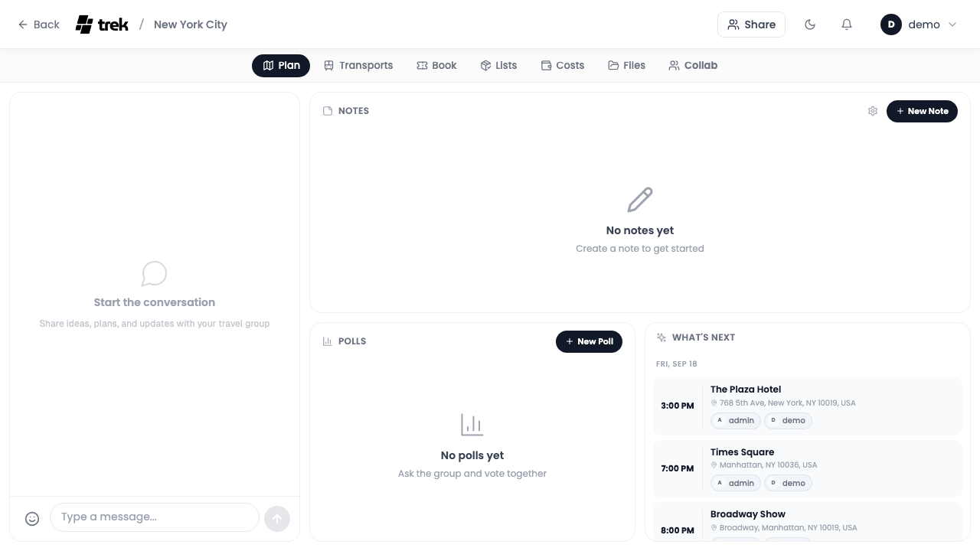Screen dimensions: 980x551
Task: Click the trek logo
Action: [102, 24]
